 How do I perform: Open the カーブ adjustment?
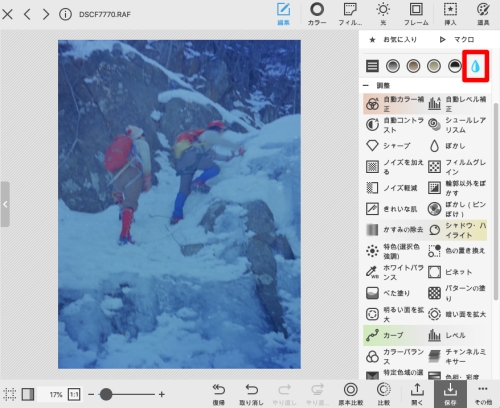click(395, 335)
